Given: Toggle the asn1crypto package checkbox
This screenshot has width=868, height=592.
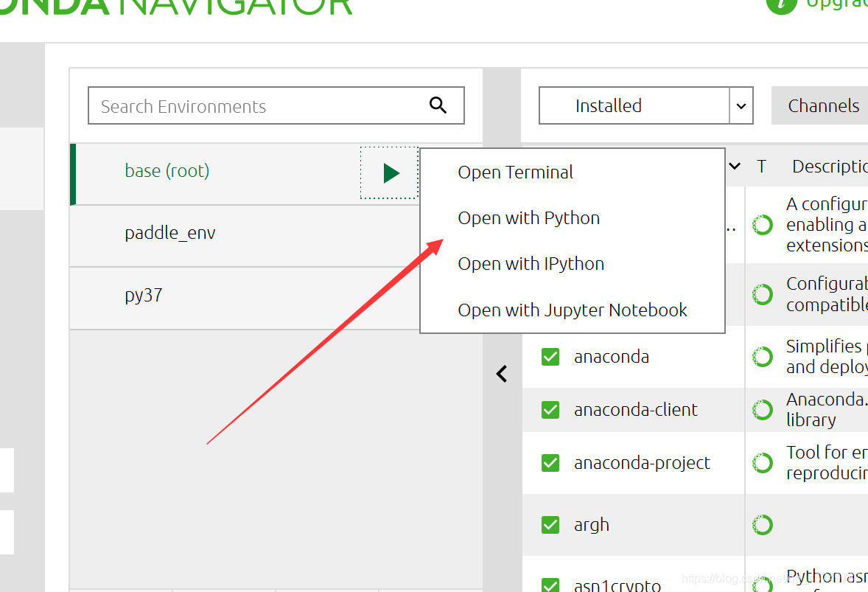Looking at the screenshot, I should click(x=550, y=585).
